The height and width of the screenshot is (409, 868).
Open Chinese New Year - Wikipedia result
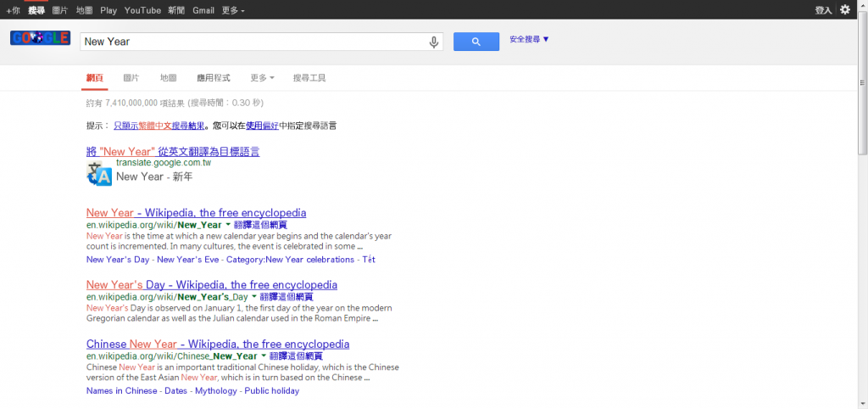(218, 345)
